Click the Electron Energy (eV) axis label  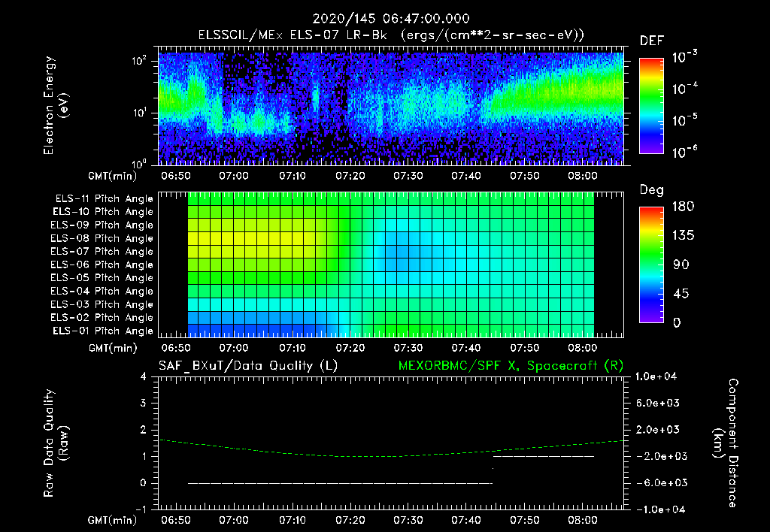coord(56,105)
